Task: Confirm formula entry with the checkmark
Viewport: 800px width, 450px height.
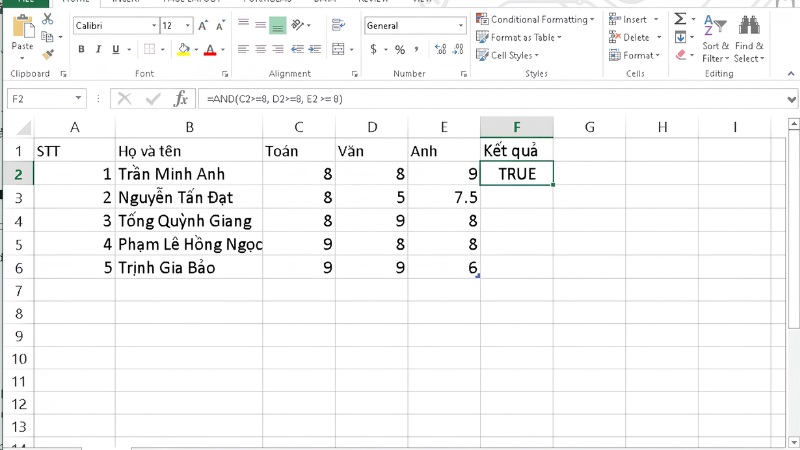Action: 153,98
